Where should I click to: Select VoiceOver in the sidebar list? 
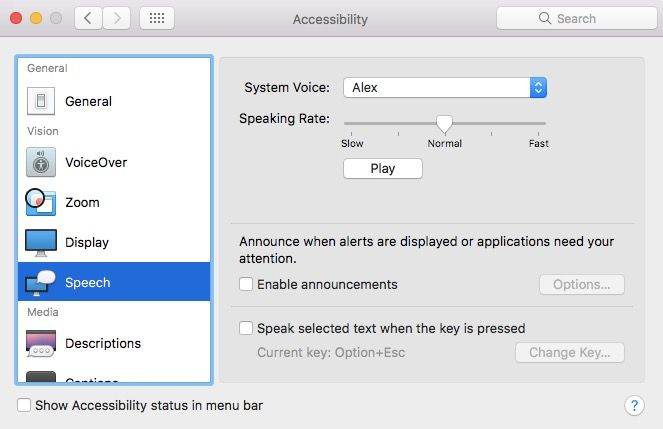point(114,162)
